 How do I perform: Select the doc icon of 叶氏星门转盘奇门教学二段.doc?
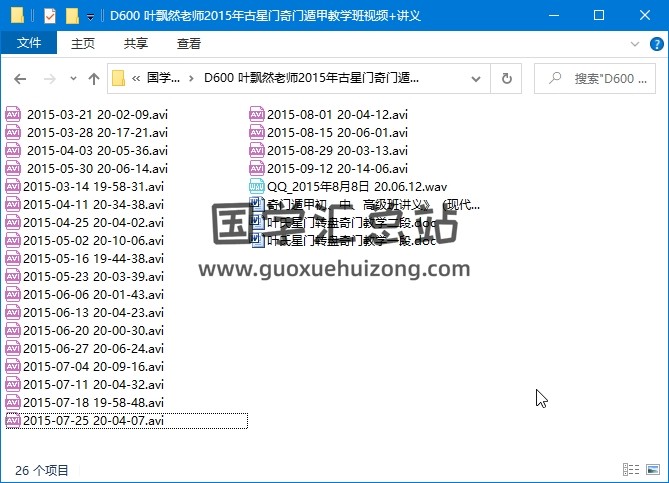(x=256, y=222)
